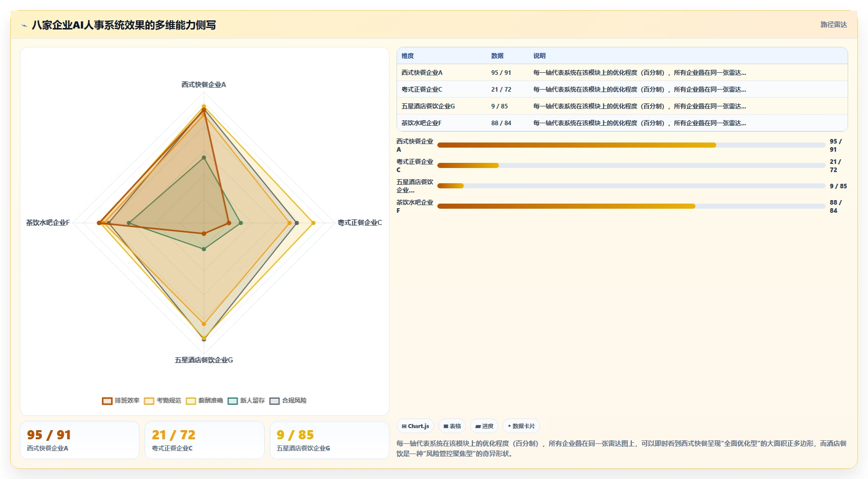Hide the 薪酬准确 dataset in legend
Image resolution: width=868 pixels, height=479 pixels.
pos(204,401)
